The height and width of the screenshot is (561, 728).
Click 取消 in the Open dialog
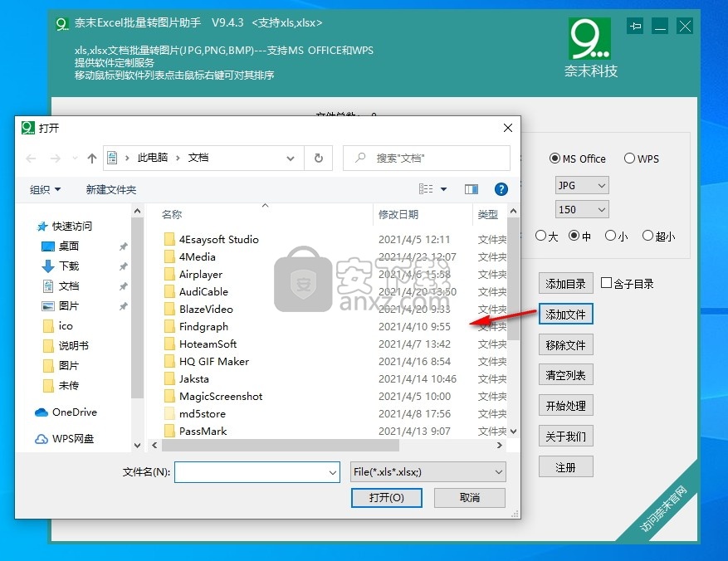pos(469,498)
